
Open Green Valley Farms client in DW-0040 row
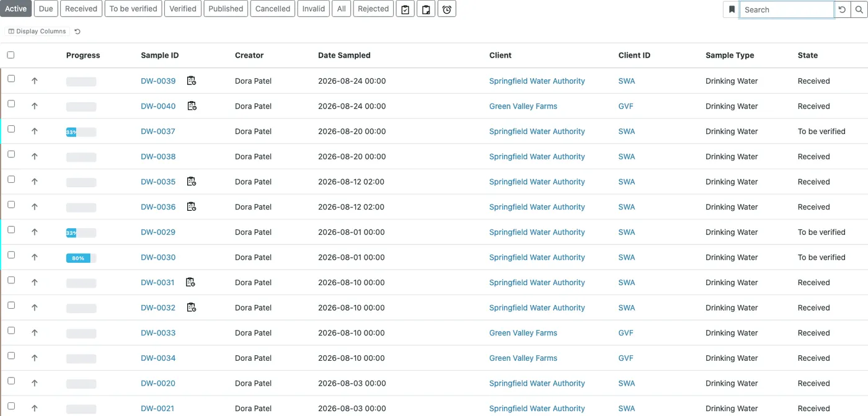pyautogui.click(x=523, y=106)
